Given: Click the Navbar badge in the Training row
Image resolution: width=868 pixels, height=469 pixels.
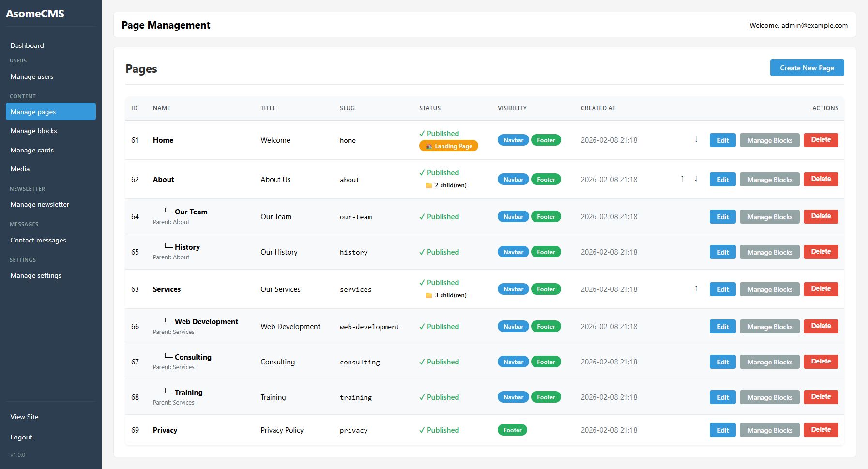Looking at the screenshot, I should [x=513, y=397].
